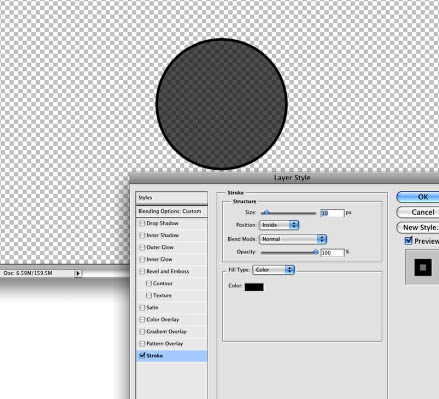Select the Inner Shadow label
Image resolution: width=439 pixels, height=399 pixels.
163,235
